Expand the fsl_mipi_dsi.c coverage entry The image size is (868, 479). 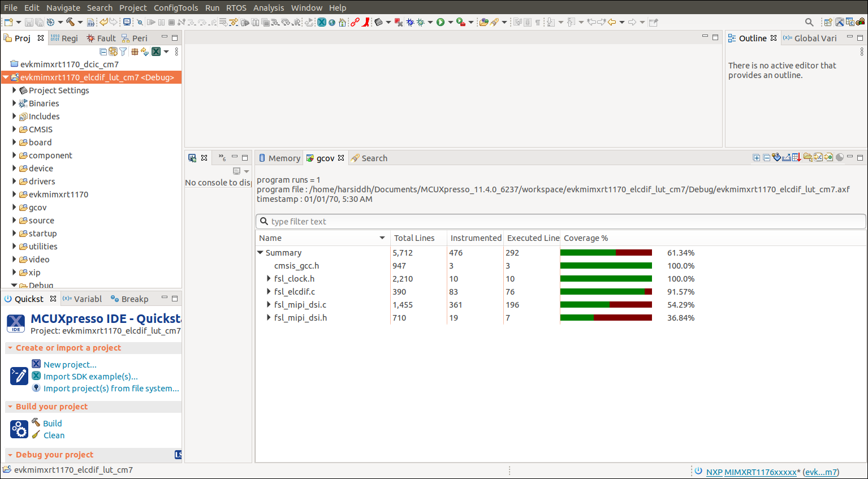click(x=269, y=305)
